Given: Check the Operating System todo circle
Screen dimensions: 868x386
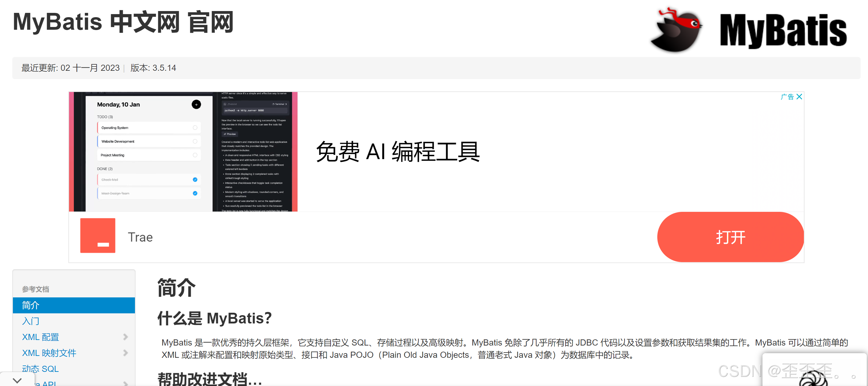Looking at the screenshot, I should click(x=195, y=128).
